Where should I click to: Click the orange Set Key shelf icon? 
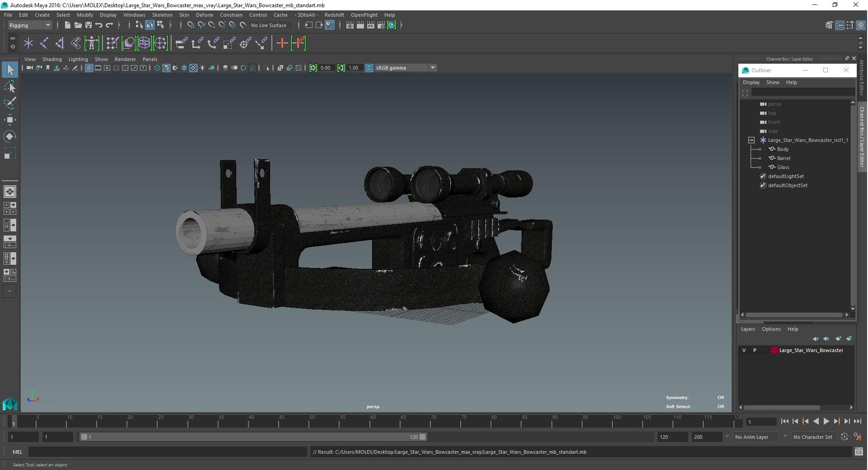282,43
